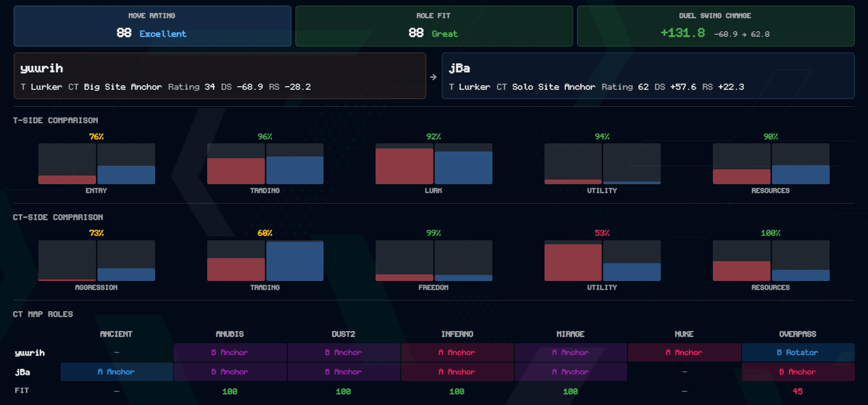Viewport: 868px width, 405px height.
Task: Click yuurih's B Anchor cell on Dust2
Action: (x=343, y=352)
